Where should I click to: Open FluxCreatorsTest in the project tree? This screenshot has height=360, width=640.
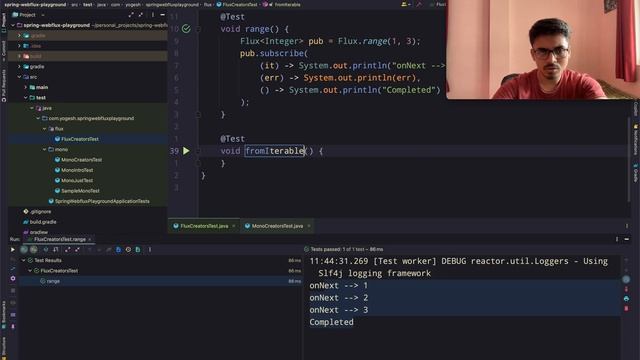(80, 139)
